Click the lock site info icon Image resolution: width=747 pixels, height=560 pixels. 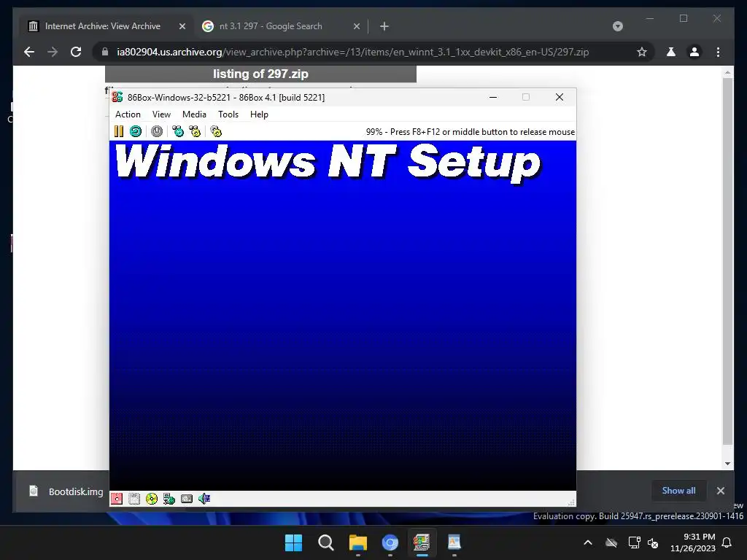(105, 52)
